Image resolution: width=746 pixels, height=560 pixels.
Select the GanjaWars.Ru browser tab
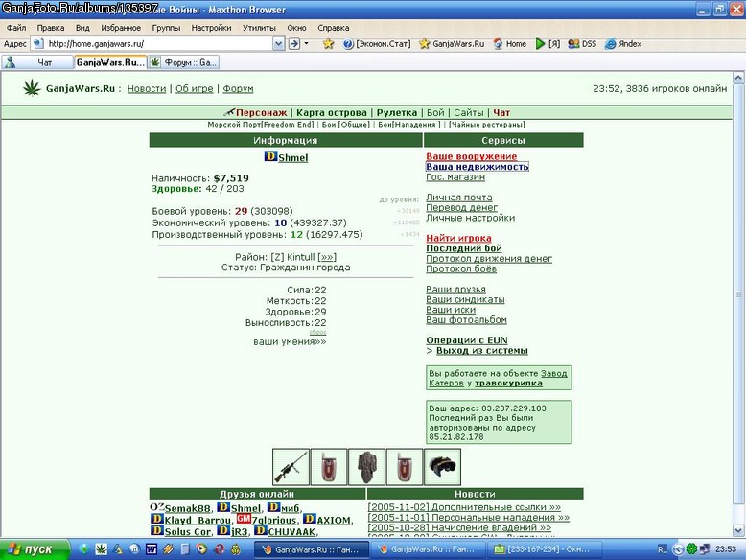[110, 62]
